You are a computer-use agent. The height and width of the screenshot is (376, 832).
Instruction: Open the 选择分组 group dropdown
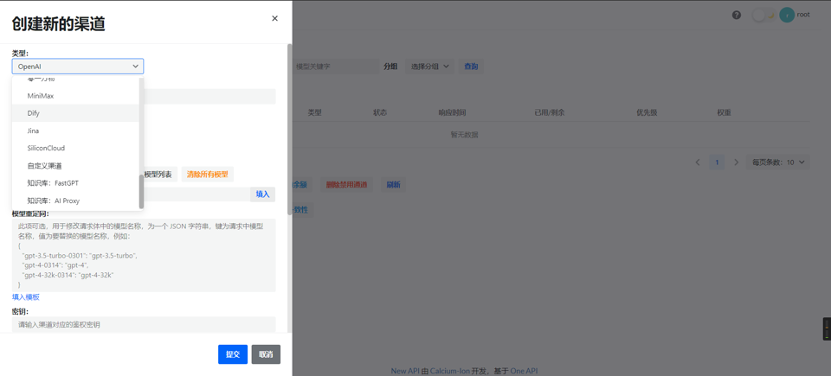[430, 66]
